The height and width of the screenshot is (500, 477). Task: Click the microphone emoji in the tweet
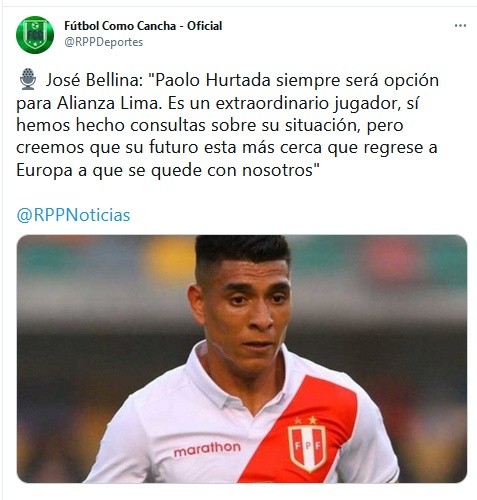click(x=28, y=79)
